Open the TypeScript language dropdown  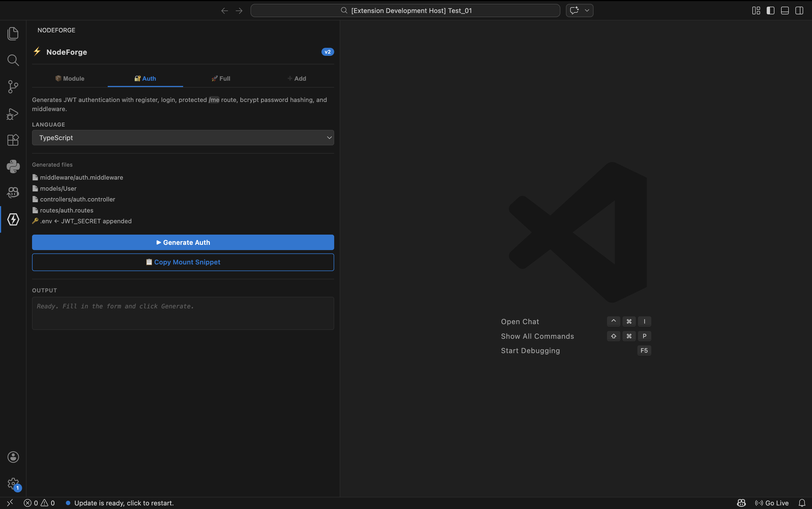(183, 138)
